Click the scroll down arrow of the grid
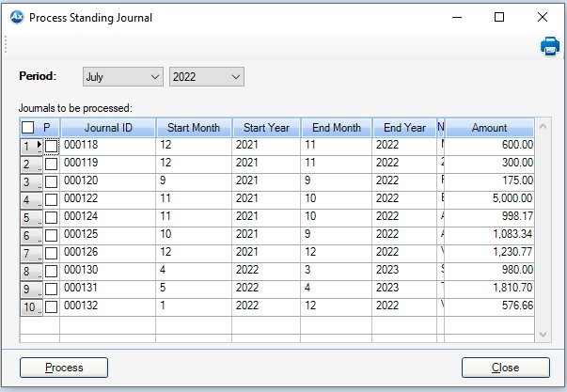 click(543, 335)
